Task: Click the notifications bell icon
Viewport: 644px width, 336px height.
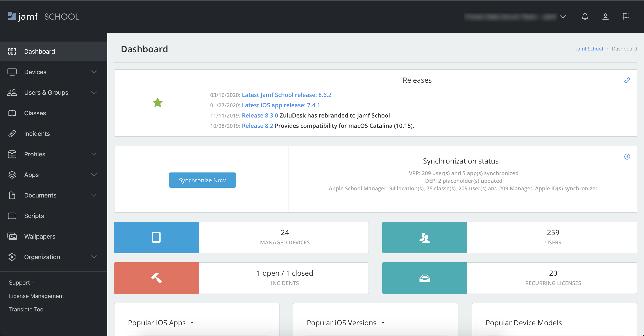Action: coord(585,17)
